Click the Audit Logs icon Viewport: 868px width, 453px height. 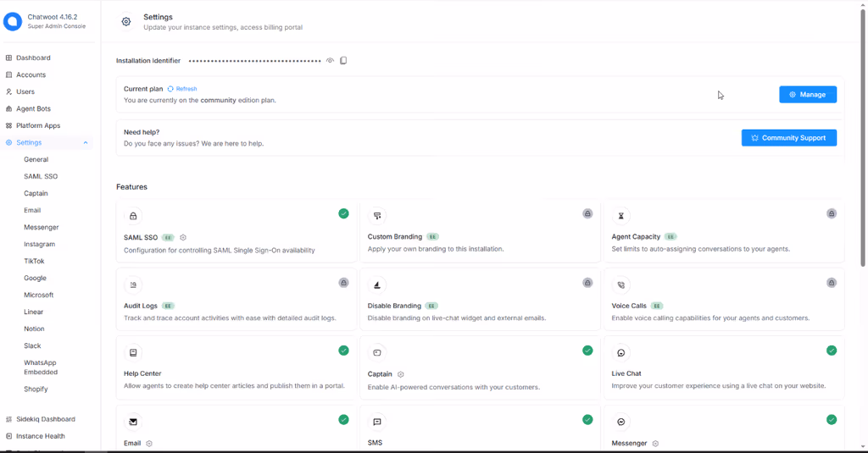133,285
